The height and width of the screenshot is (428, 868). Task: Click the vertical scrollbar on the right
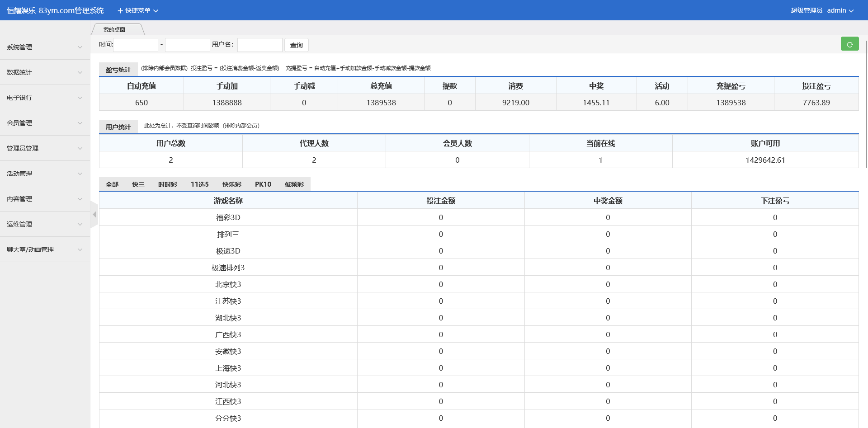[x=866, y=104]
